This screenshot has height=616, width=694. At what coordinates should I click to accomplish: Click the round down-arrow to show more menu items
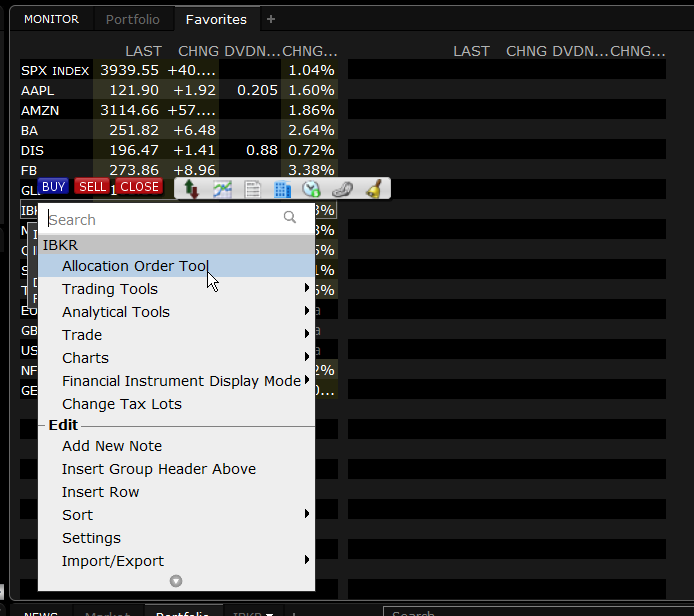tap(176, 581)
